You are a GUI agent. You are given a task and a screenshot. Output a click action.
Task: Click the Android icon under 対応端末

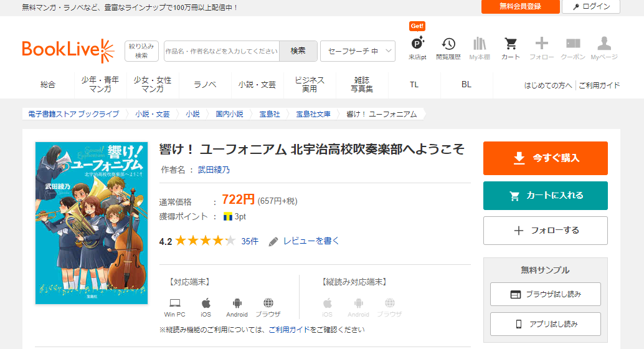coord(237,304)
